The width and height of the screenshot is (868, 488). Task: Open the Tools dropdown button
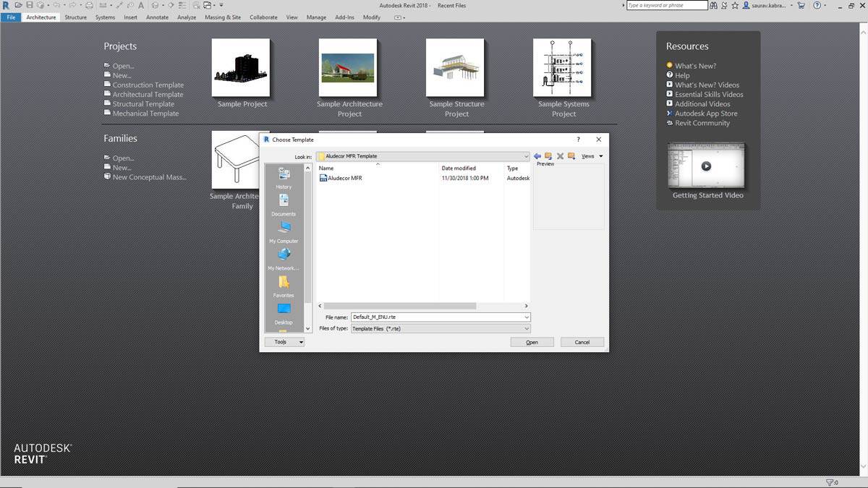click(x=284, y=342)
